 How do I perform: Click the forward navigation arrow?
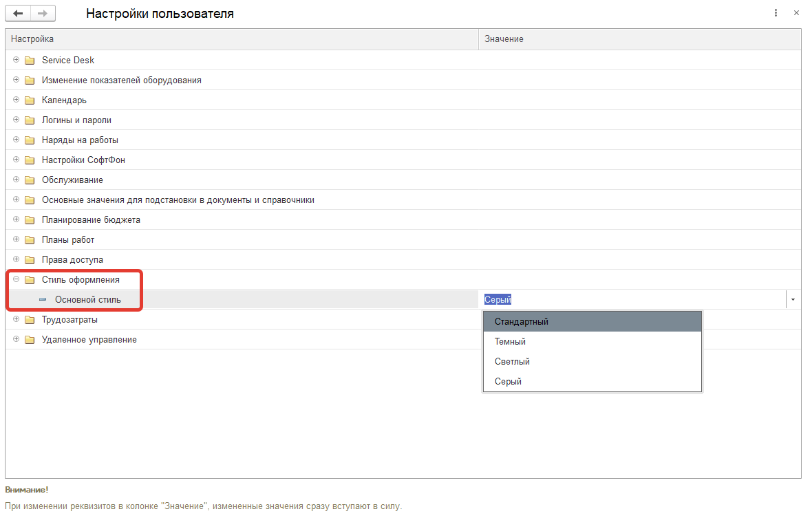click(x=43, y=13)
